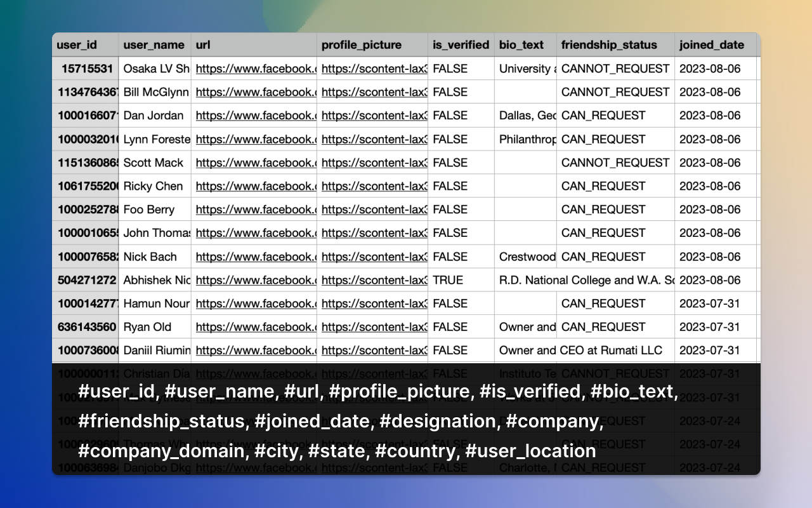Open the facebook url link in Ryan Old row
This screenshot has height=508, width=812.
[256, 327]
